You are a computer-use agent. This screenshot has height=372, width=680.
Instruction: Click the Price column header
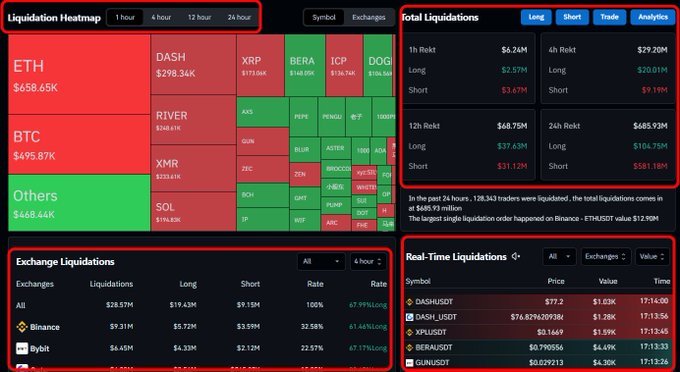[556, 281]
